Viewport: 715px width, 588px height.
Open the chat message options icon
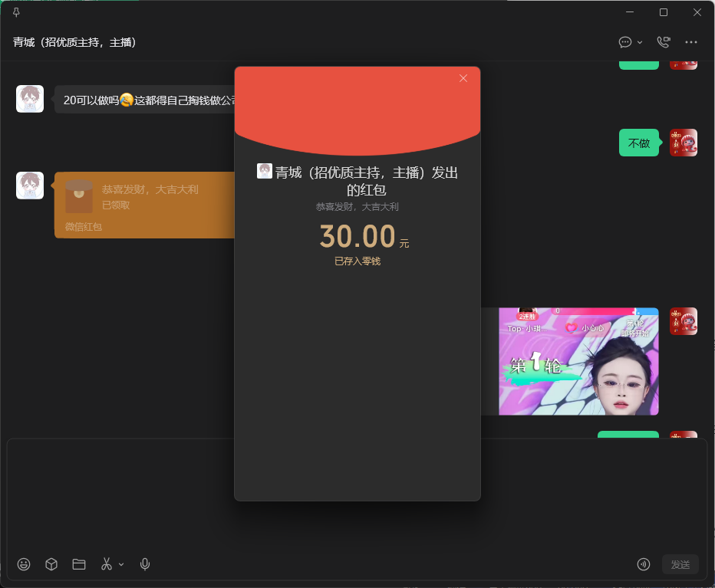pos(624,42)
